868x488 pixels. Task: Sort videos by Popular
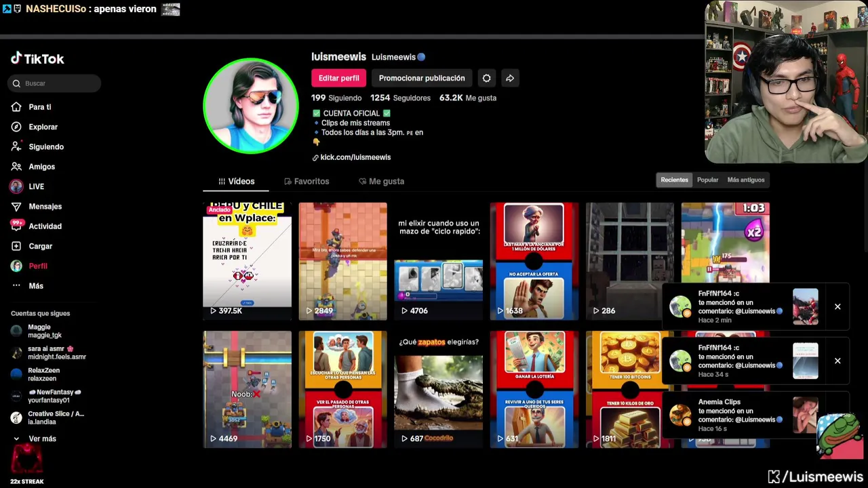pyautogui.click(x=707, y=180)
